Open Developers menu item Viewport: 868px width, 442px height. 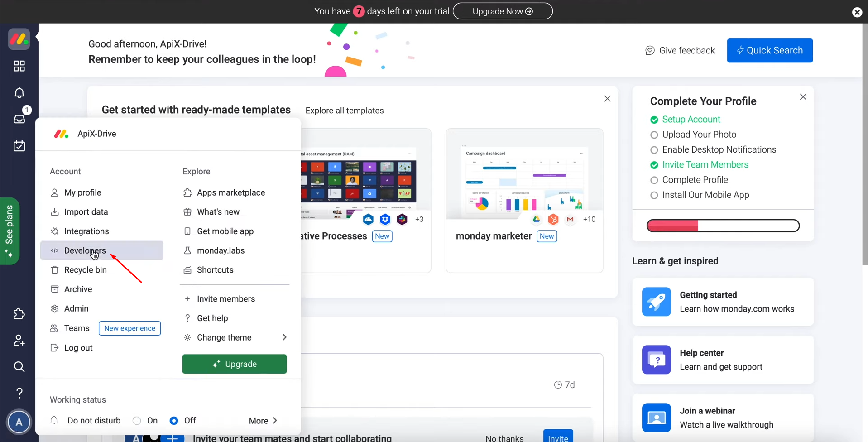point(101,250)
